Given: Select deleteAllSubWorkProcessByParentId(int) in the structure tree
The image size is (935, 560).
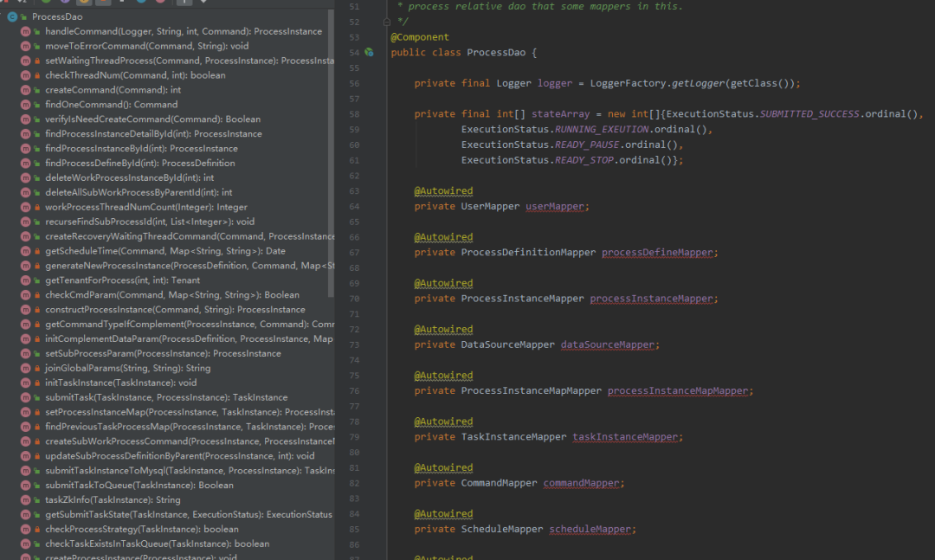Looking at the screenshot, I should point(139,192).
